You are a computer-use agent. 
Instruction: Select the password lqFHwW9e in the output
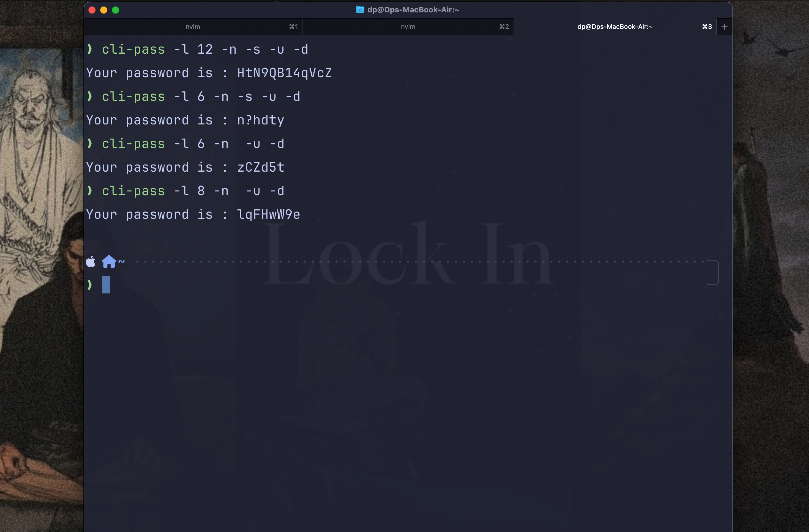tap(269, 214)
